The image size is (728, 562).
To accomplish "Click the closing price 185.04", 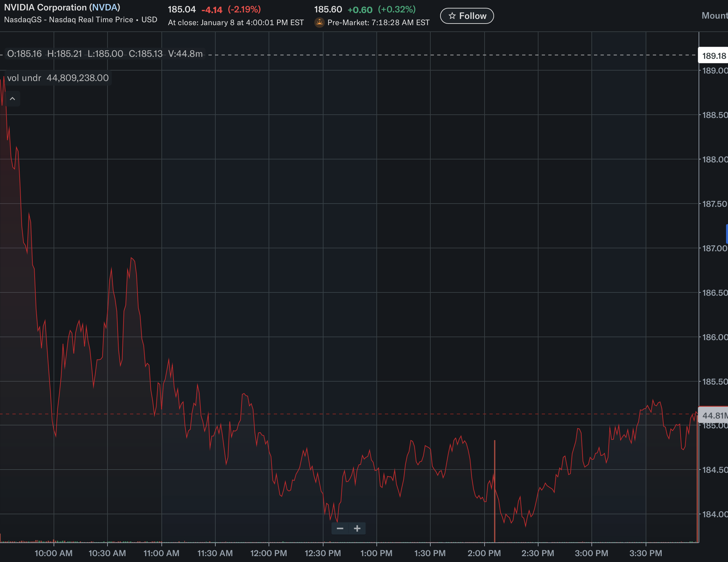I will pos(182,9).
